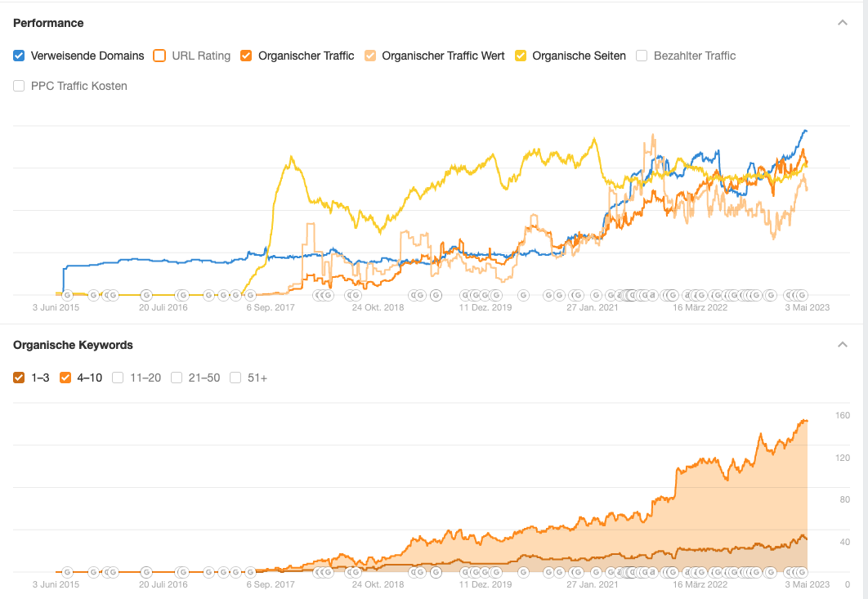Check the 51+ keyword positions box
This screenshot has height=599, width=868.
pos(235,378)
